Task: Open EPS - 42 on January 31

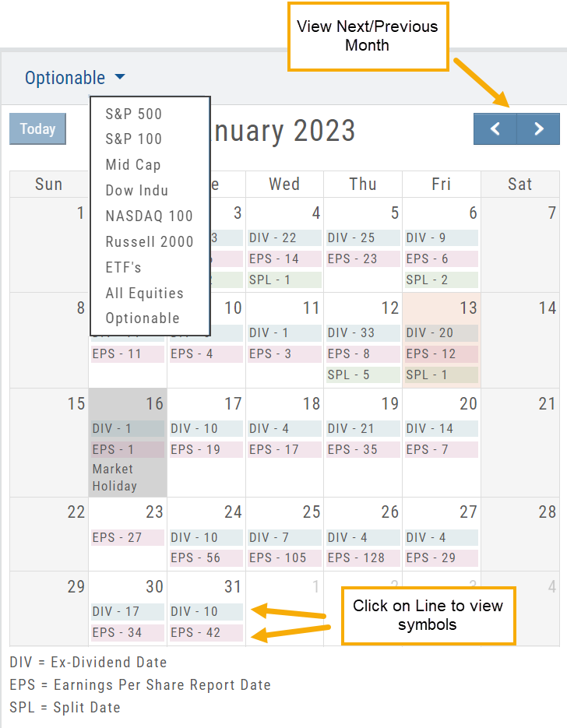Action: 206,632
